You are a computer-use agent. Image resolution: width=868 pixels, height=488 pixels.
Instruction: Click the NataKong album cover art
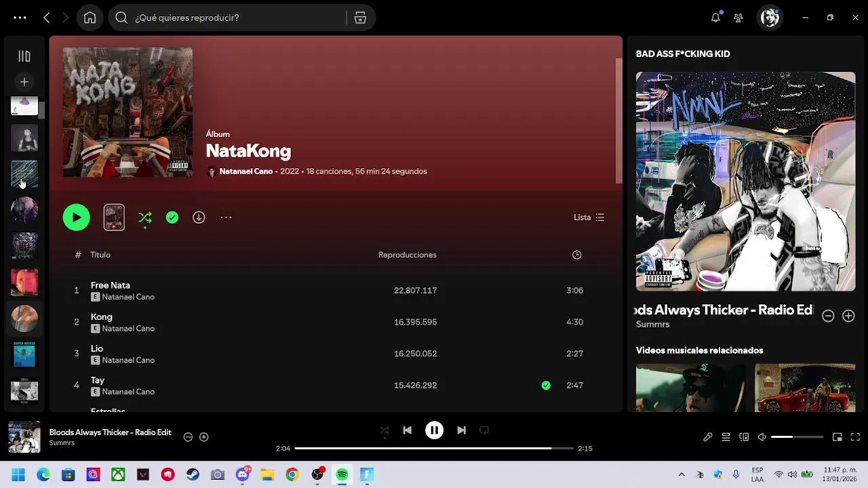(x=127, y=113)
